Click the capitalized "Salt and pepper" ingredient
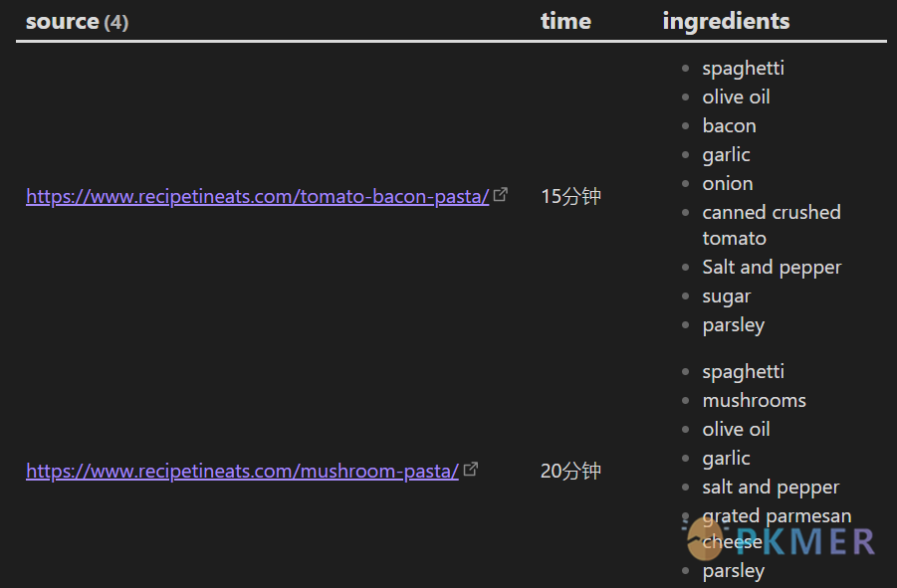The height and width of the screenshot is (588, 897). (772, 268)
